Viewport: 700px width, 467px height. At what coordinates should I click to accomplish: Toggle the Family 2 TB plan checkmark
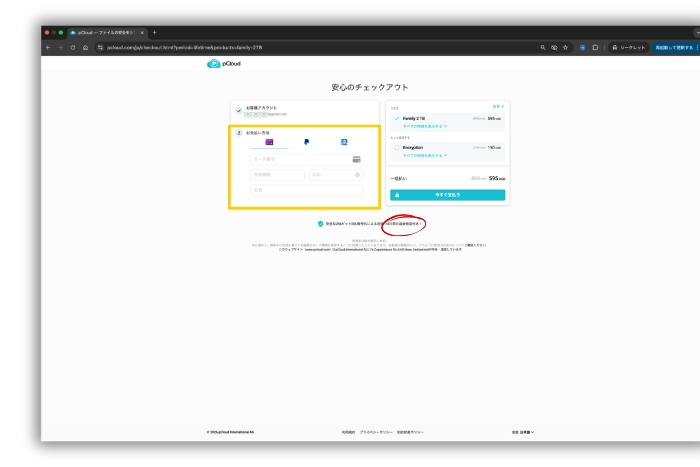397,118
